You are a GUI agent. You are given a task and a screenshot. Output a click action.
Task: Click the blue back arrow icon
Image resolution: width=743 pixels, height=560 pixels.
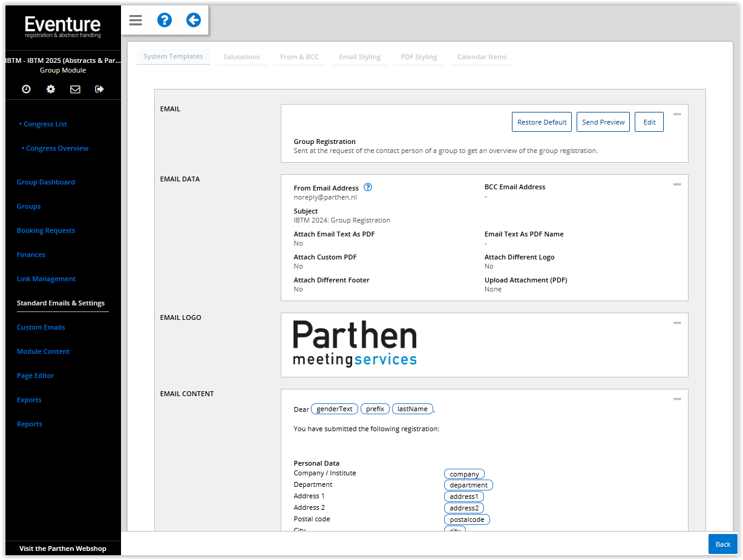(194, 21)
